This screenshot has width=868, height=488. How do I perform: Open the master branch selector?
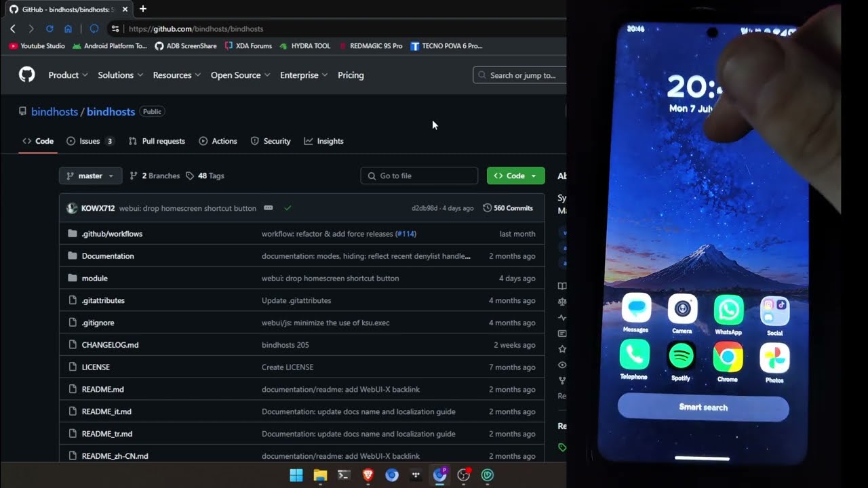click(91, 176)
